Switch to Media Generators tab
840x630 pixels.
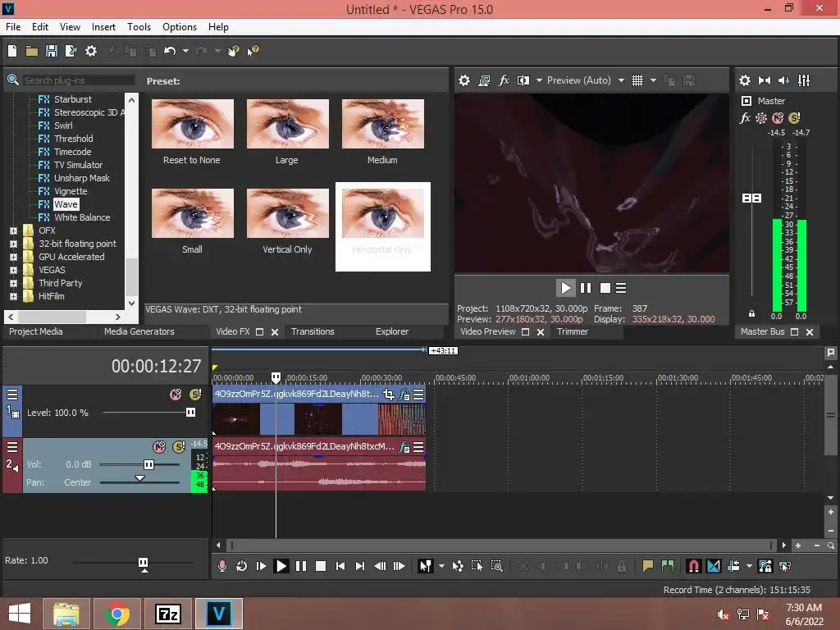point(139,331)
